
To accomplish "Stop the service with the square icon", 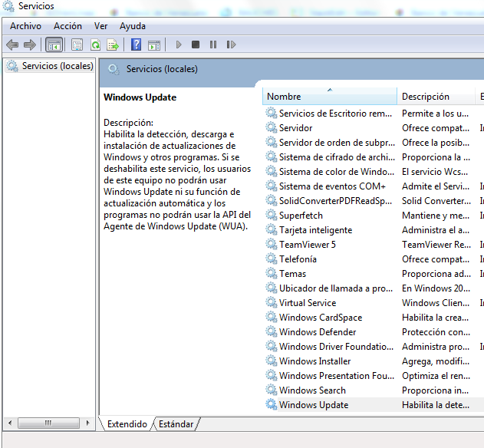I will pos(196,44).
